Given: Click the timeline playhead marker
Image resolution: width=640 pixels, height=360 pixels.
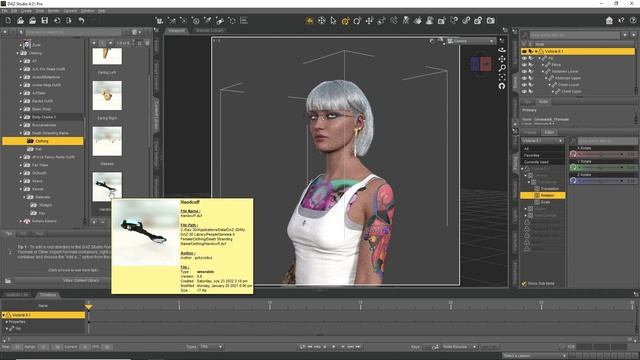Looking at the screenshot, I should pos(89,307).
